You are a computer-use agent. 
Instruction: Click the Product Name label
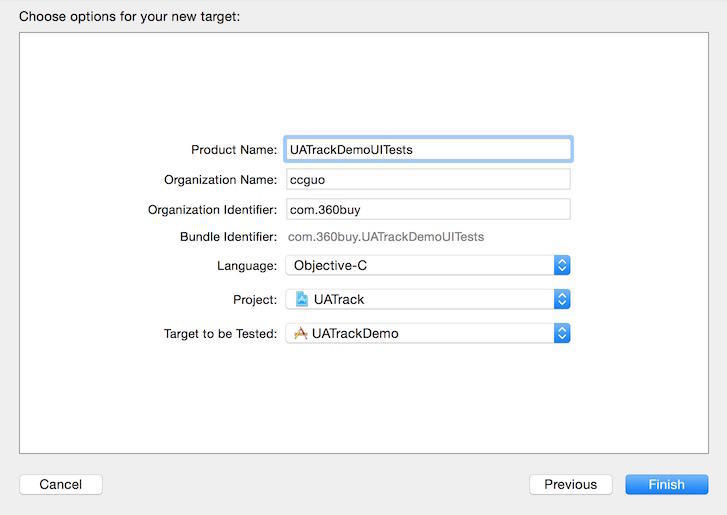coord(234,150)
